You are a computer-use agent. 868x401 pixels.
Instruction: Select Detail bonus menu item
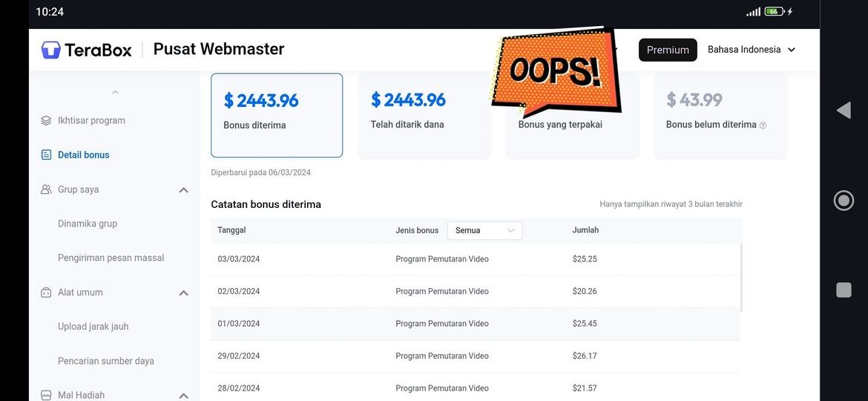pyautogui.click(x=84, y=155)
